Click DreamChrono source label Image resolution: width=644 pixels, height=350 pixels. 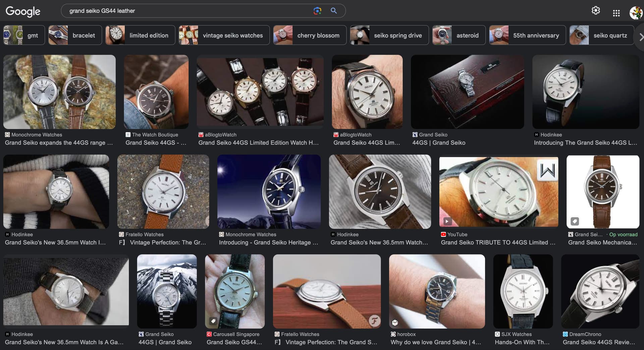(585, 334)
